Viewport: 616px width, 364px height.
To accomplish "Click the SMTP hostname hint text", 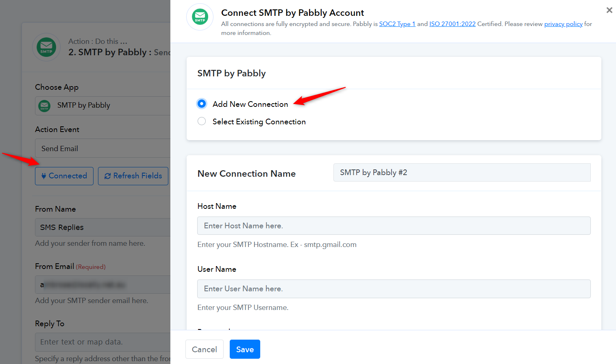I will click(277, 245).
